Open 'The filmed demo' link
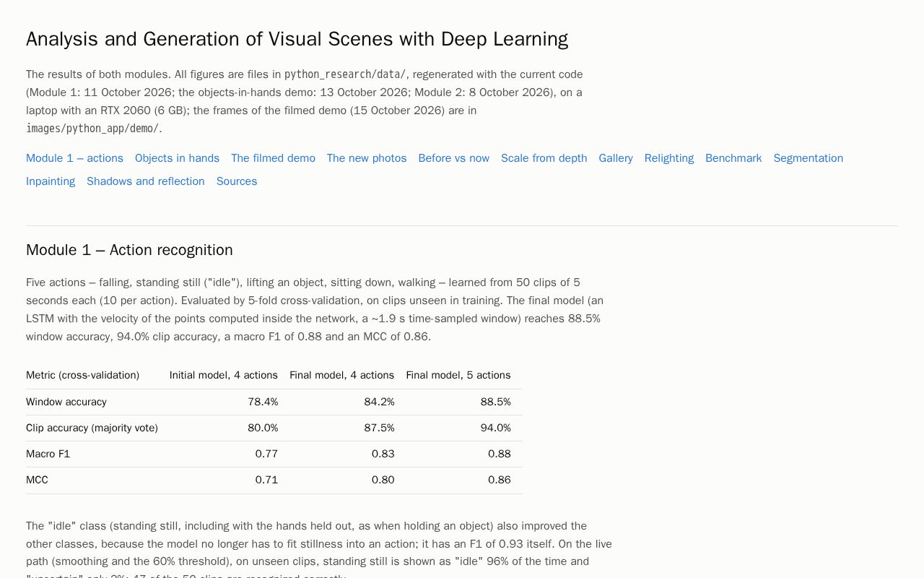924x578 pixels. point(273,158)
